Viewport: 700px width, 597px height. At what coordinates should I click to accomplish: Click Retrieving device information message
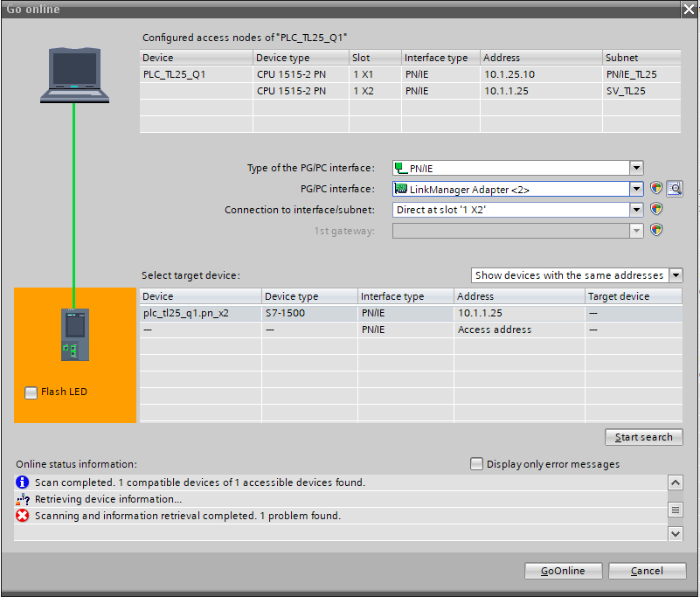108,499
